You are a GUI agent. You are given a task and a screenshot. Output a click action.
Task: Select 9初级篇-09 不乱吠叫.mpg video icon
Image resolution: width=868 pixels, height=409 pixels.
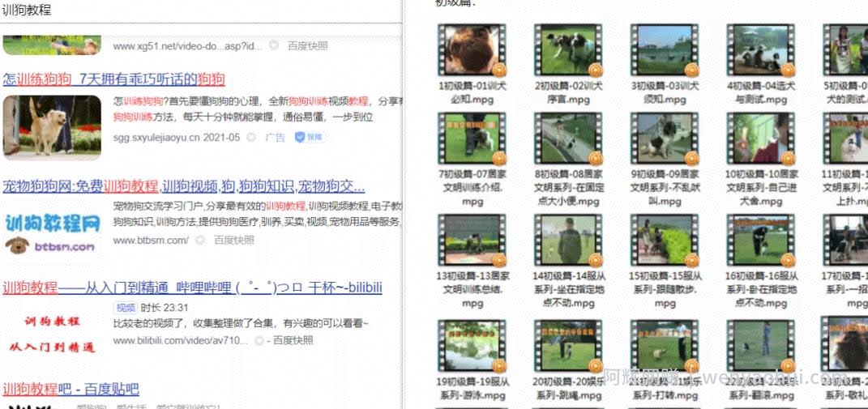pos(665,139)
